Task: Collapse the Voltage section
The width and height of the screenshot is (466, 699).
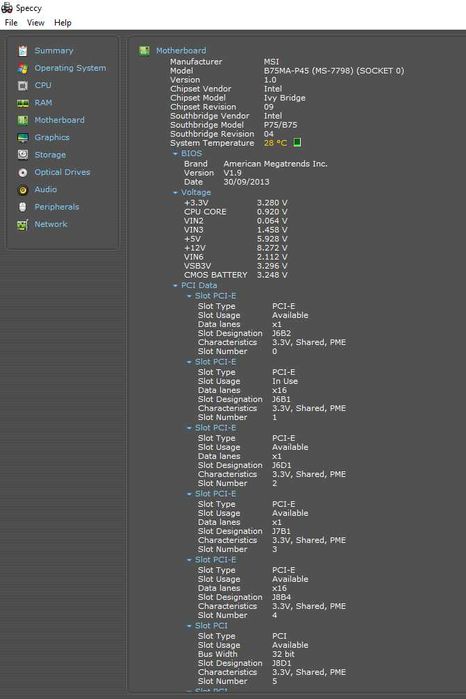Action: click(x=176, y=193)
